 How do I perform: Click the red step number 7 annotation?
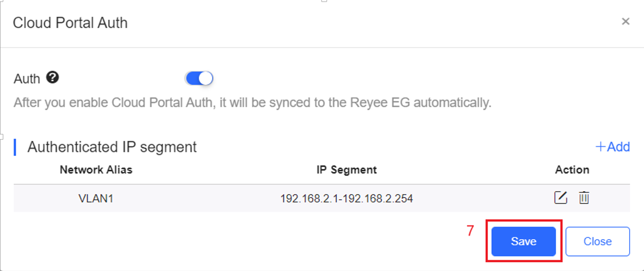(x=471, y=231)
